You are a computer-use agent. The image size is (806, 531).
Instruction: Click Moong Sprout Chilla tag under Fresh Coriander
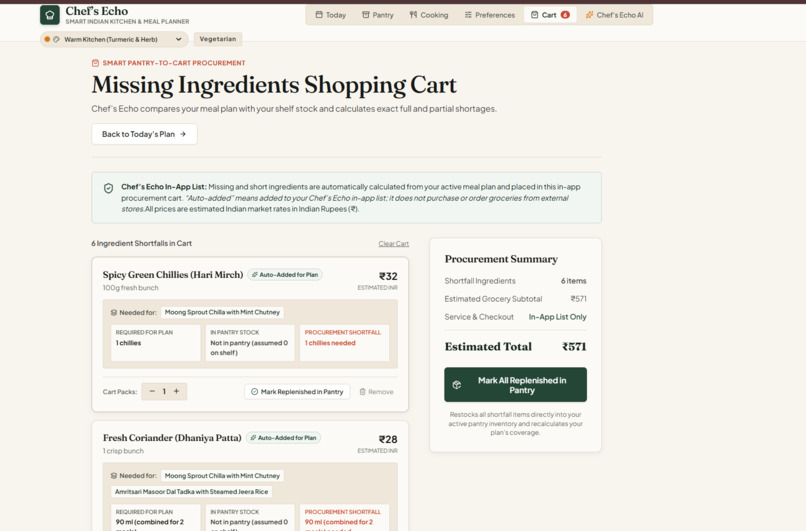pos(222,476)
